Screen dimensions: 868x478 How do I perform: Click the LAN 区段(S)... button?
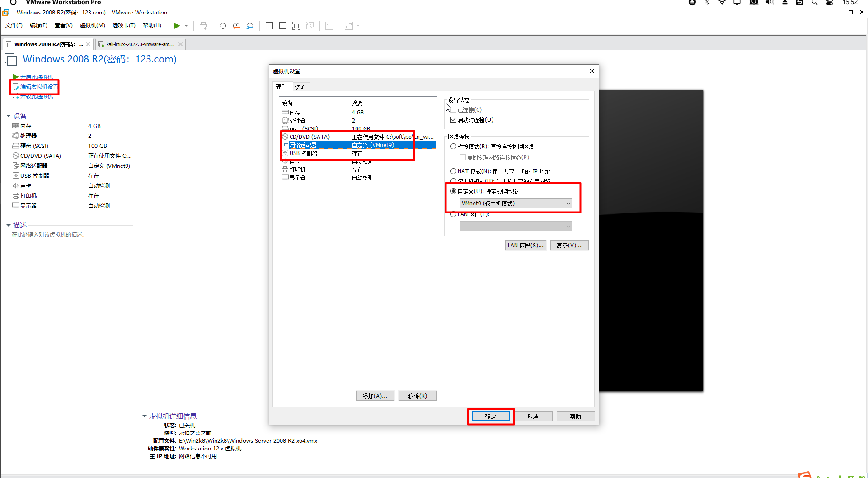coord(525,246)
